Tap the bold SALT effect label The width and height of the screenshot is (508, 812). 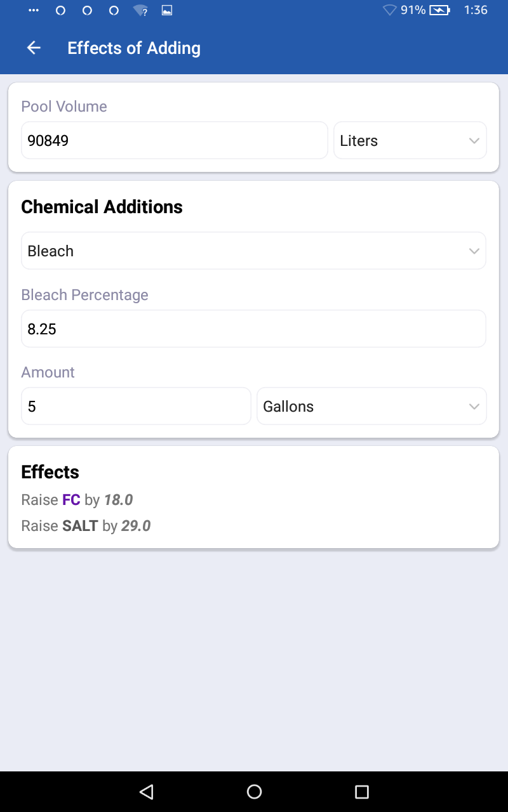[80, 526]
